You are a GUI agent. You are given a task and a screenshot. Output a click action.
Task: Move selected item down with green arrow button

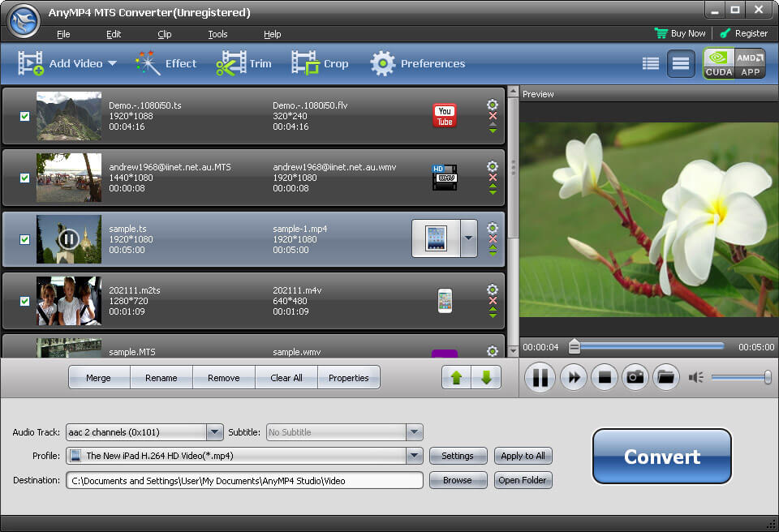(486, 378)
